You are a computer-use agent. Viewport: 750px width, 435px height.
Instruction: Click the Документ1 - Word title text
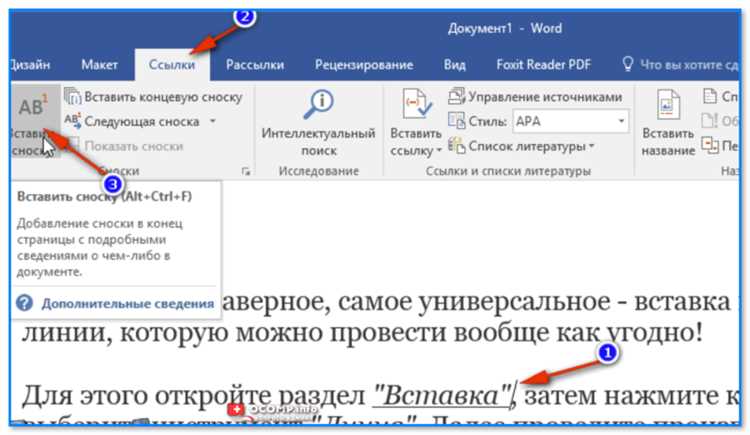505,28
